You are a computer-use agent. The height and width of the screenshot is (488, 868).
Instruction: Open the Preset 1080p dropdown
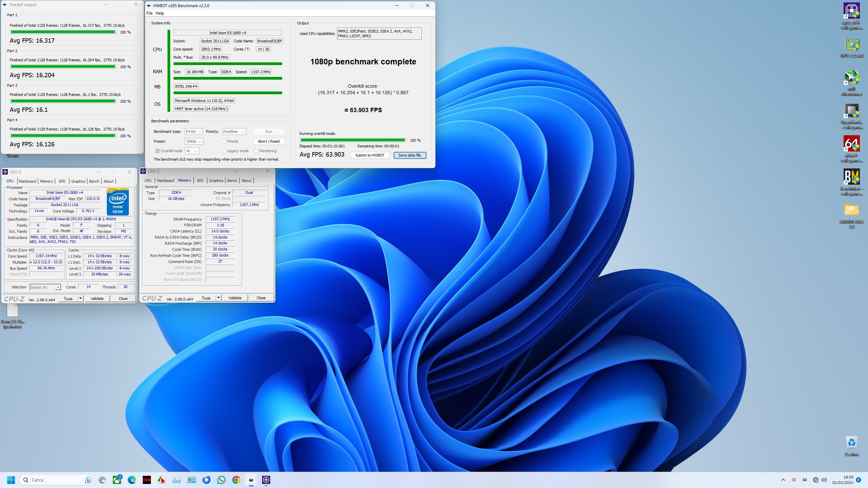pos(194,141)
